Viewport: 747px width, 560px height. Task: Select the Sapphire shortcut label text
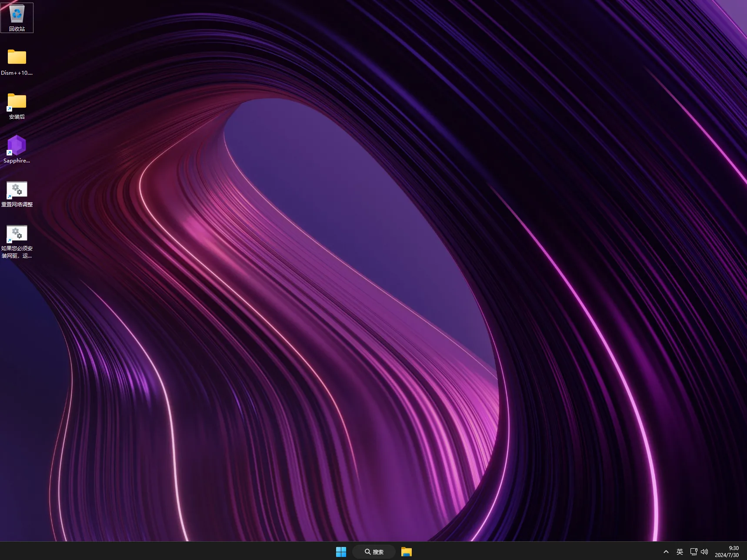pos(17,160)
